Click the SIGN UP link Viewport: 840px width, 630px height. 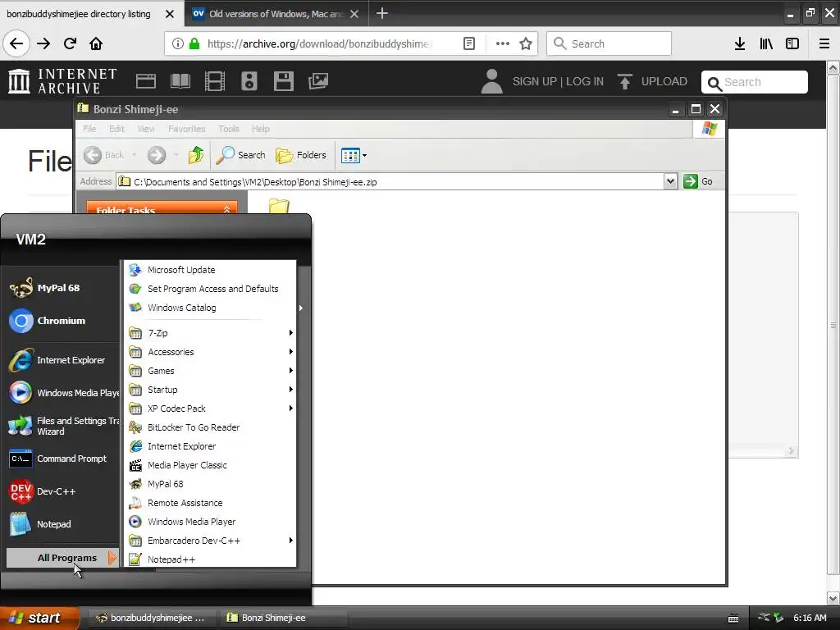click(535, 81)
